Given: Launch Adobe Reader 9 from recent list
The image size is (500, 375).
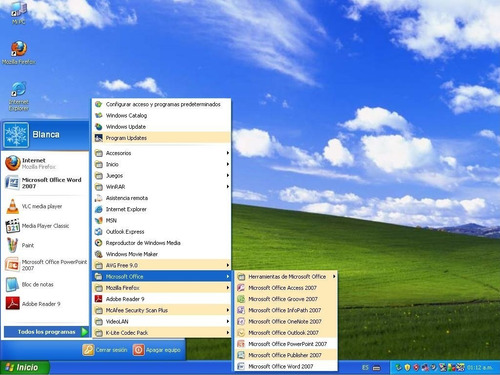Looking at the screenshot, I should click(46, 304).
